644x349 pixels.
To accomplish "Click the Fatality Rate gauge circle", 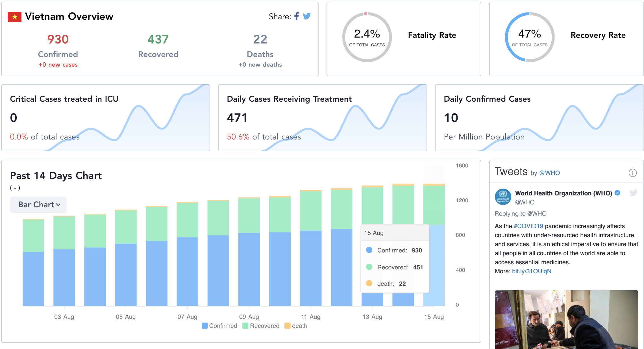I will 367,37.
